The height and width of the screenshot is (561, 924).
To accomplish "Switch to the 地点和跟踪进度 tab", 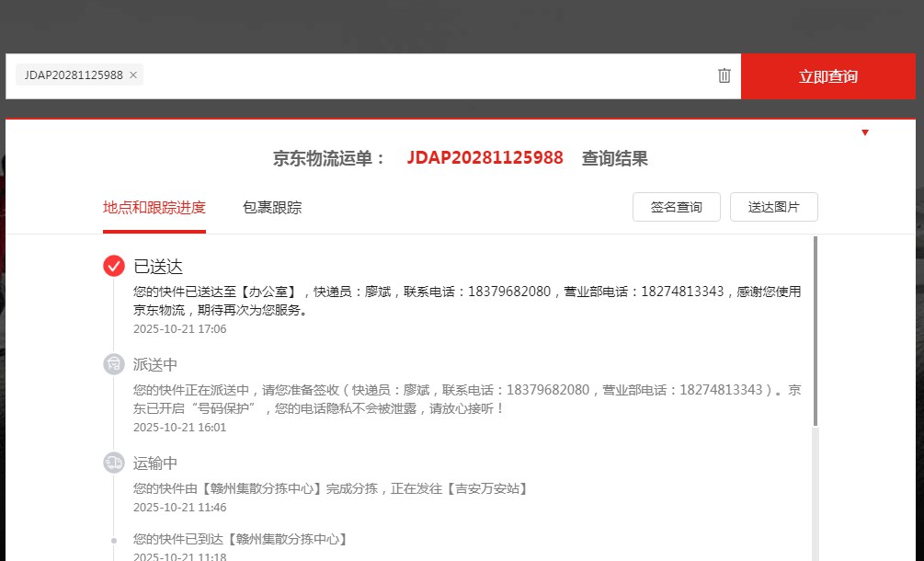I will (x=154, y=208).
